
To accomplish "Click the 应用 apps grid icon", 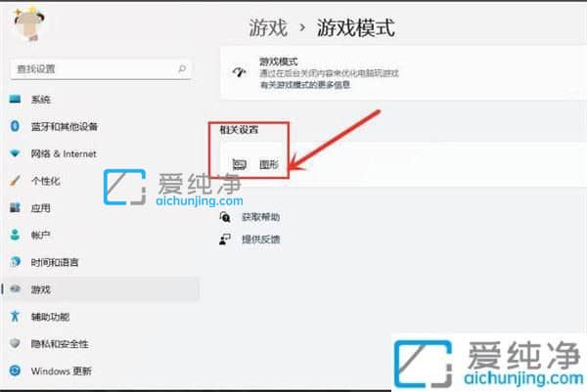I will click(x=15, y=207).
